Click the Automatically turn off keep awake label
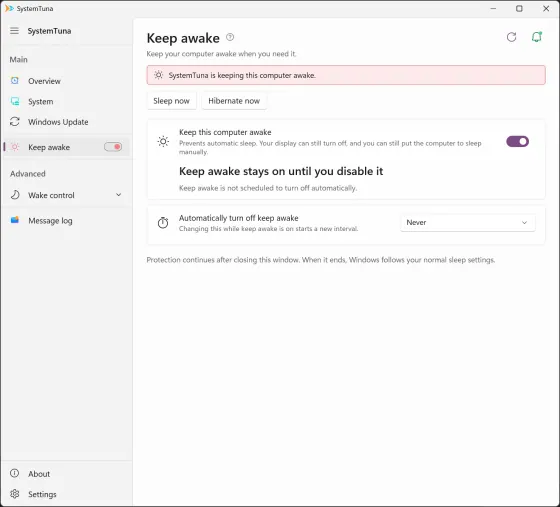The image size is (560, 507). pyautogui.click(x=239, y=218)
